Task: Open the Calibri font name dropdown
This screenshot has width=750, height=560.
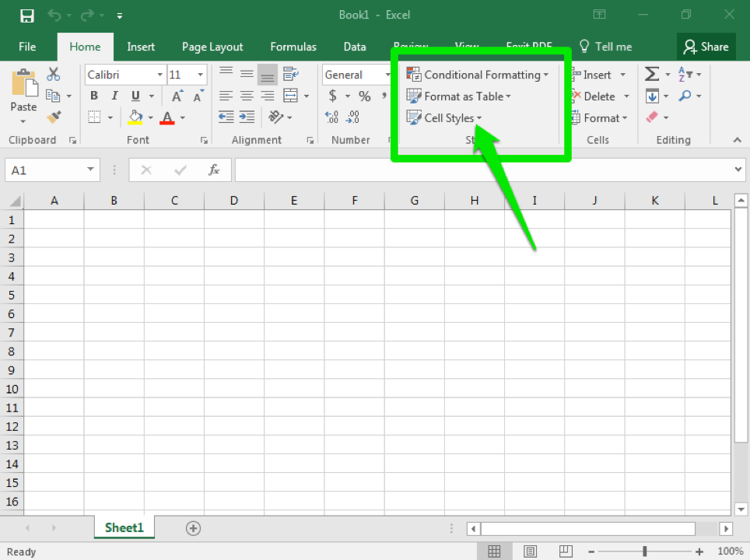Action: pyautogui.click(x=159, y=75)
